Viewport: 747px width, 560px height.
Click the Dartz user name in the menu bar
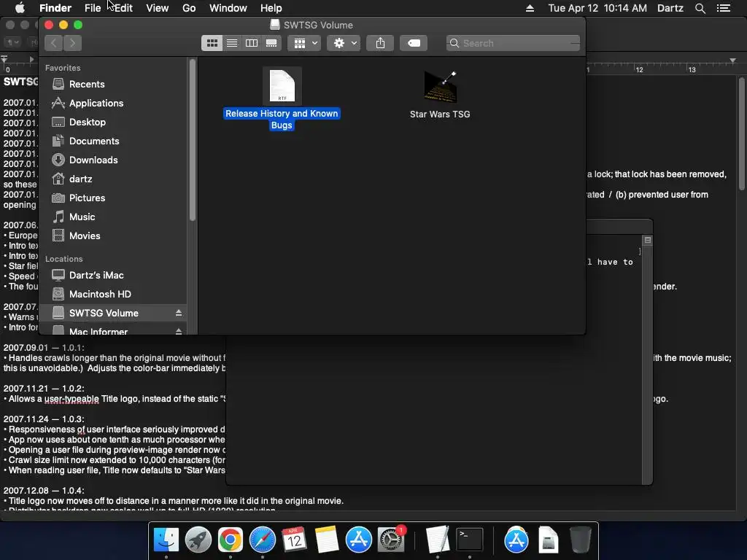670,8
